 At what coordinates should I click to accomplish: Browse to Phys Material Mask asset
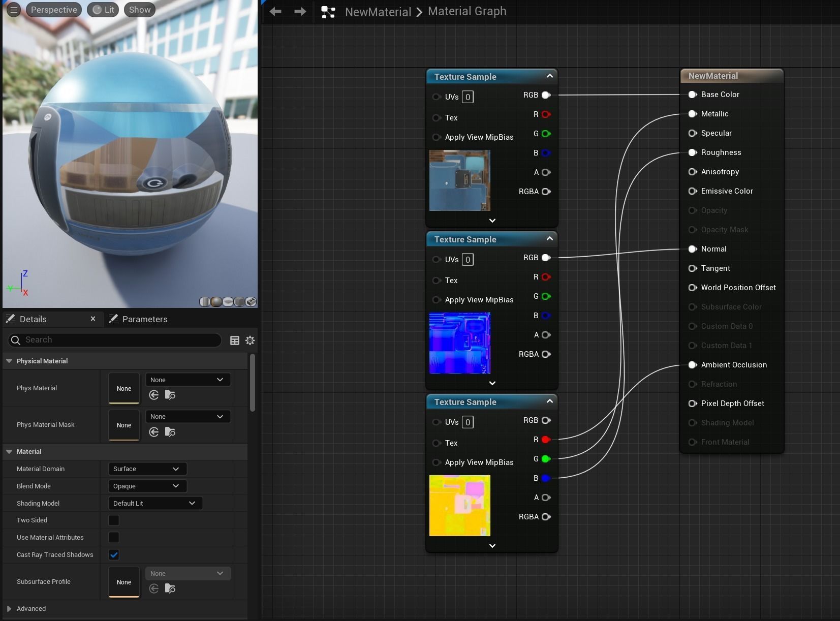pyautogui.click(x=170, y=432)
